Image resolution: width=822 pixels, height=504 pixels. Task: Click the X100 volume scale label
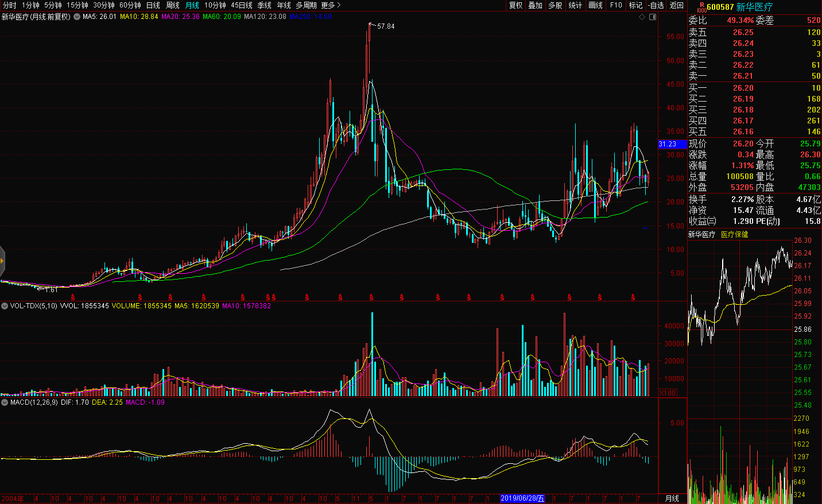[x=668, y=393]
